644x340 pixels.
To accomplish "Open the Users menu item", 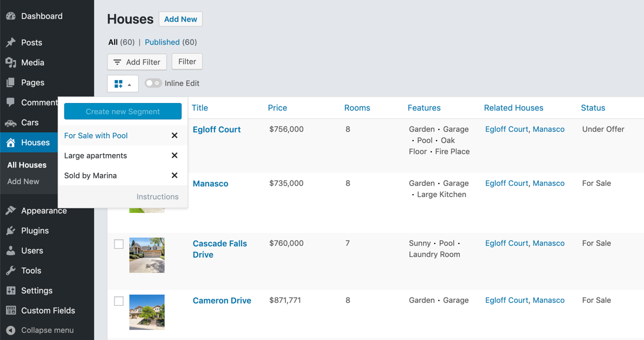I will coord(32,251).
